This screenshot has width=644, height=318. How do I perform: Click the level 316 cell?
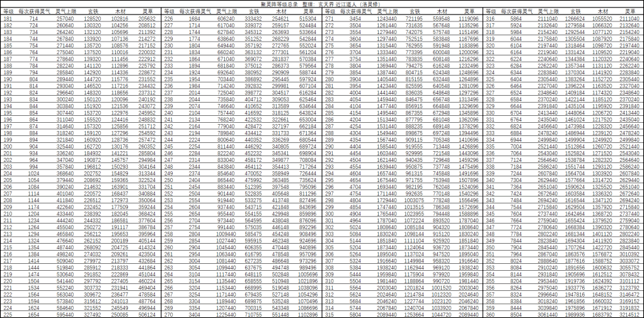pos(491,20)
